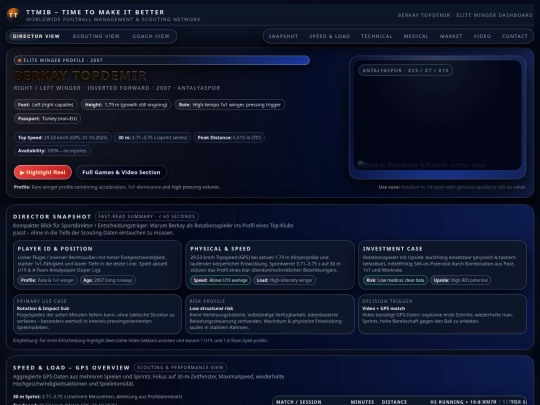Click the Minutes column header

[362, 402]
